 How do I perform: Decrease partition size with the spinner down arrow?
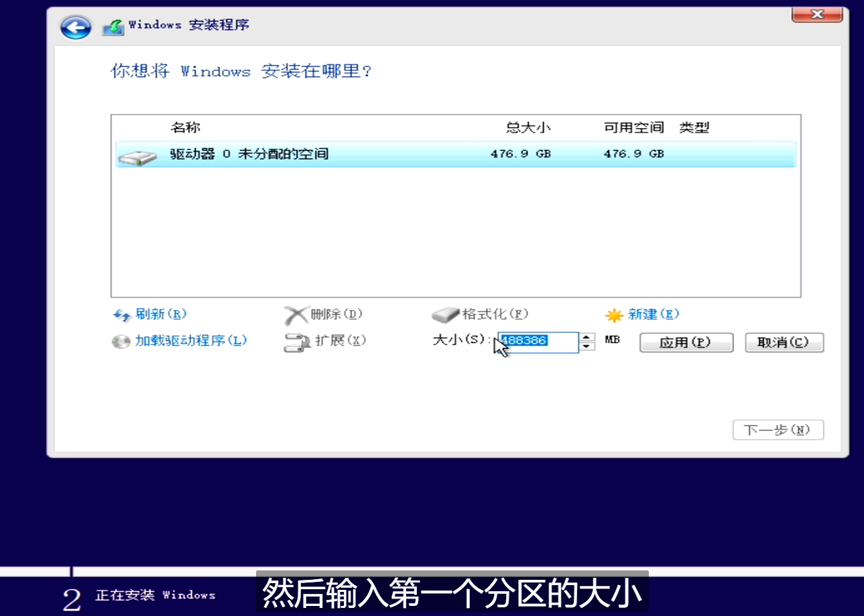point(586,347)
